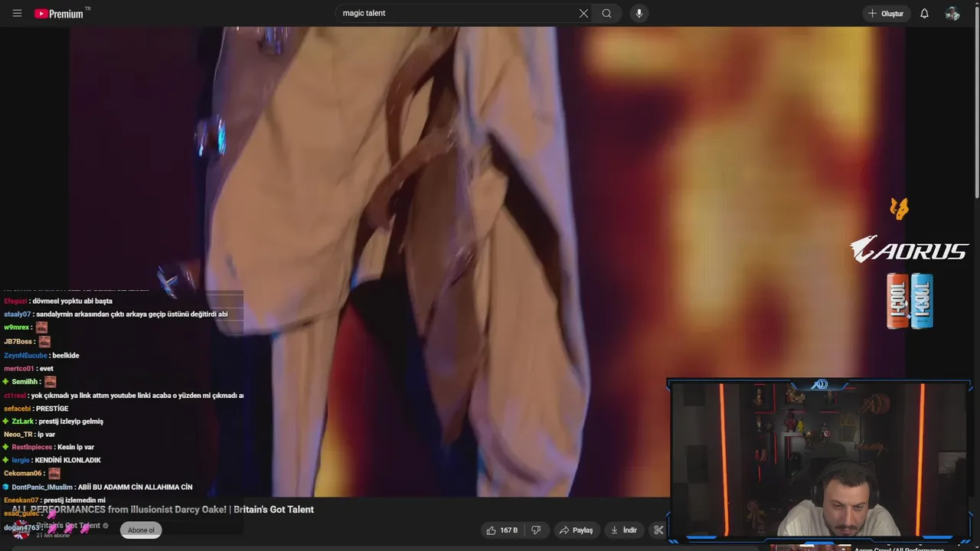
Task: Like the video showing 167 B
Action: 502,530
